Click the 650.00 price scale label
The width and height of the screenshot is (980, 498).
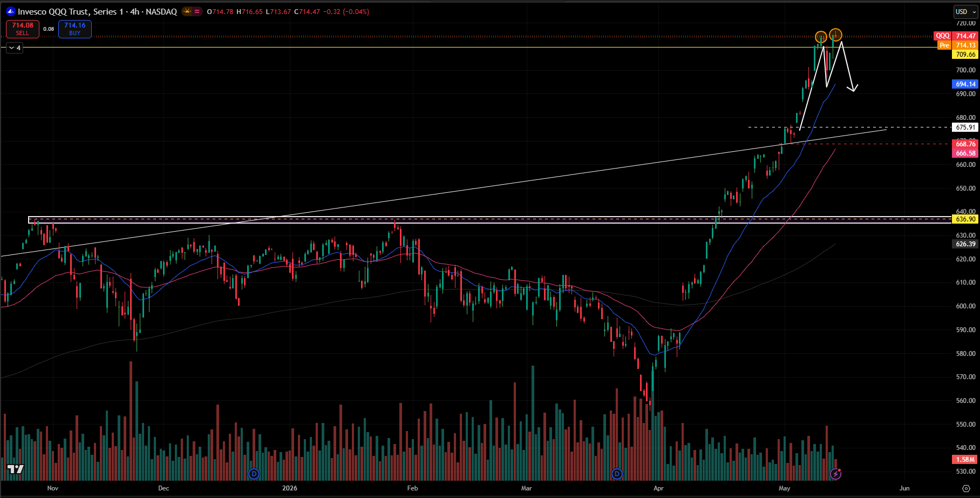[965, 189]
